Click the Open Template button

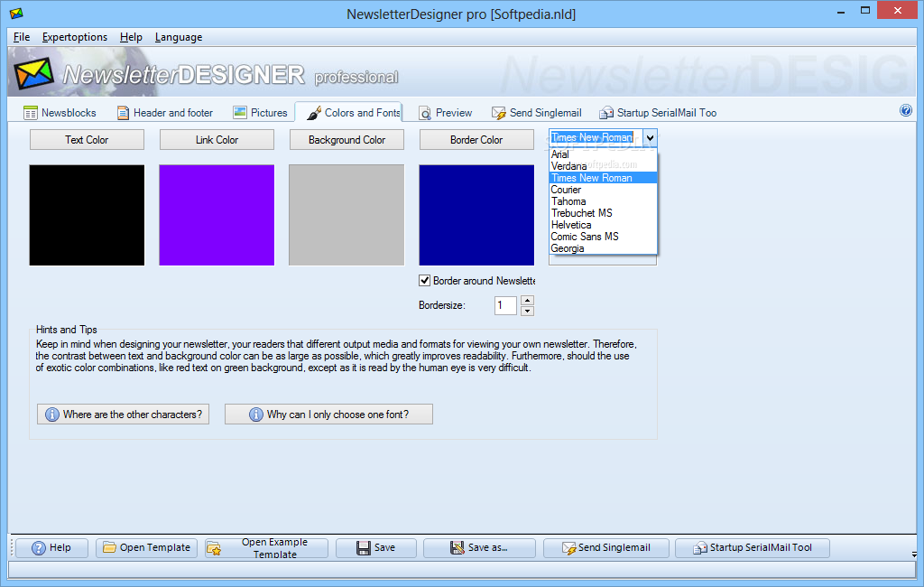coord(145,548)
